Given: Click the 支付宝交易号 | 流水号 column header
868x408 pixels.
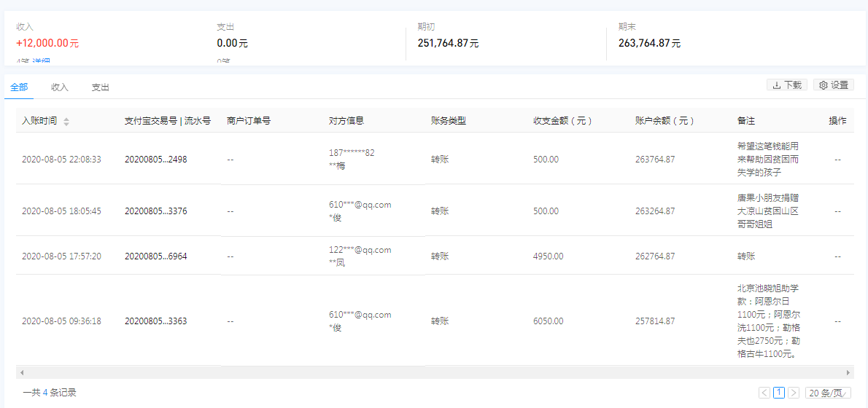Looking at the screenshot, I should tap(167, 121).
